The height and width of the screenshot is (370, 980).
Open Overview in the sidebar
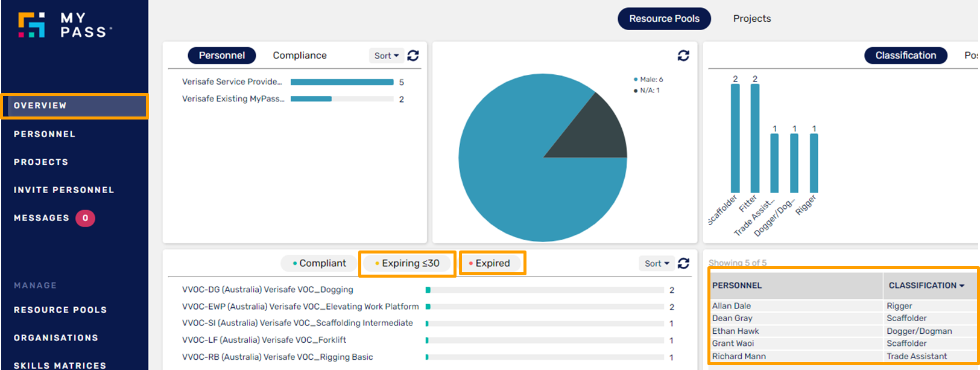click(74, 106)
